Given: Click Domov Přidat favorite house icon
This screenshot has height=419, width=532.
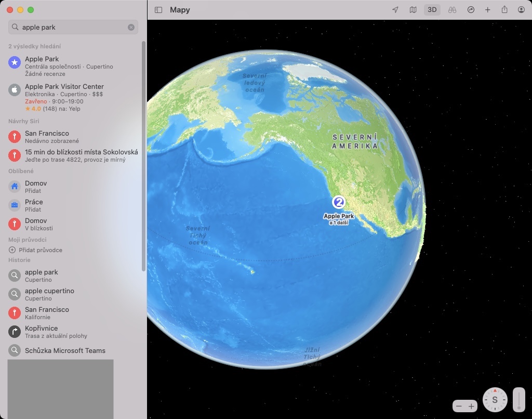Looking at the screenshot, I should click(15, 187).
